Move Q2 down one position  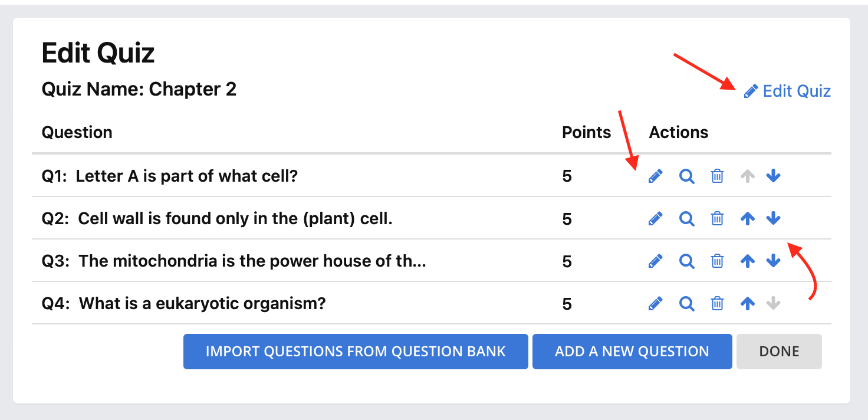pyautogui.click(x=773, y=218)
